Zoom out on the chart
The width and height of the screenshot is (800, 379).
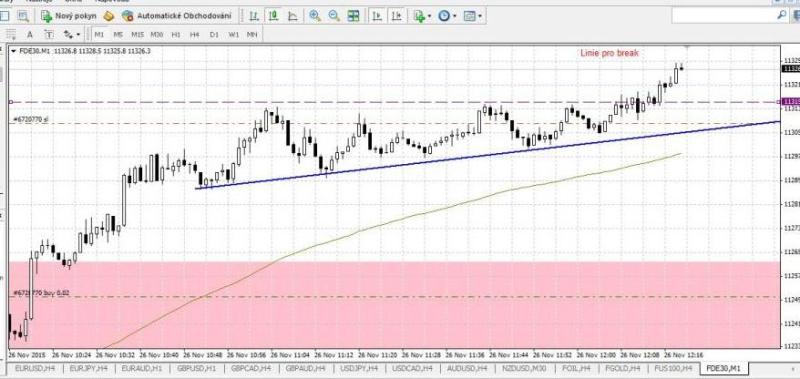(x=334, y=16)
